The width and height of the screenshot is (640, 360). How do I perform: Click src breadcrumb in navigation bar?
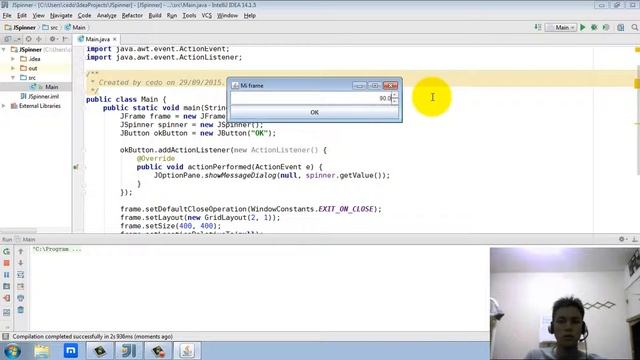pos(50,27)
